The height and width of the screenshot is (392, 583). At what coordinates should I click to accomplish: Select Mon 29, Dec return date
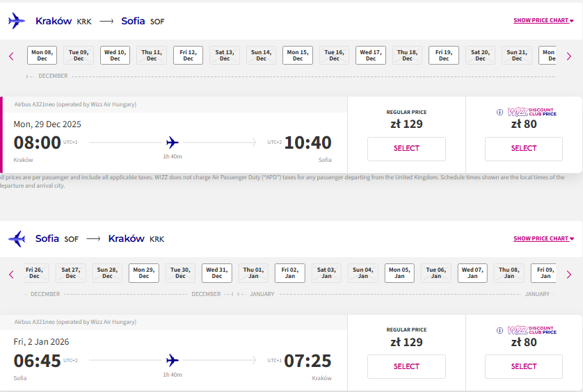click(x=144, y=273)
